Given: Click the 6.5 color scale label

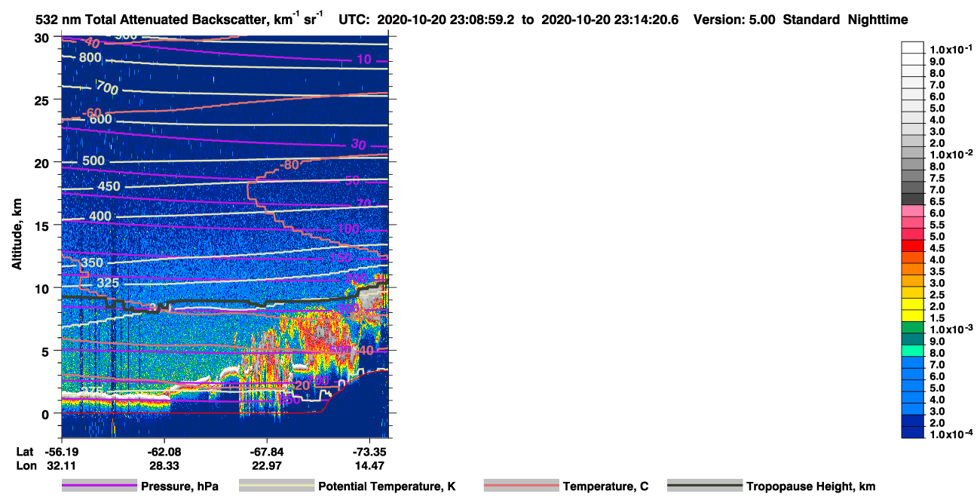Looking at the screenshot, I should pos(938,201).
